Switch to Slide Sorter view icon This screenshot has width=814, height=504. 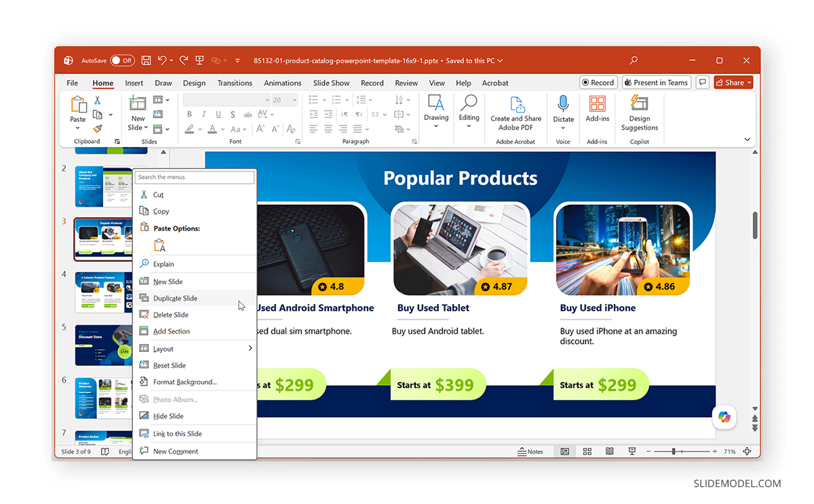587,451
